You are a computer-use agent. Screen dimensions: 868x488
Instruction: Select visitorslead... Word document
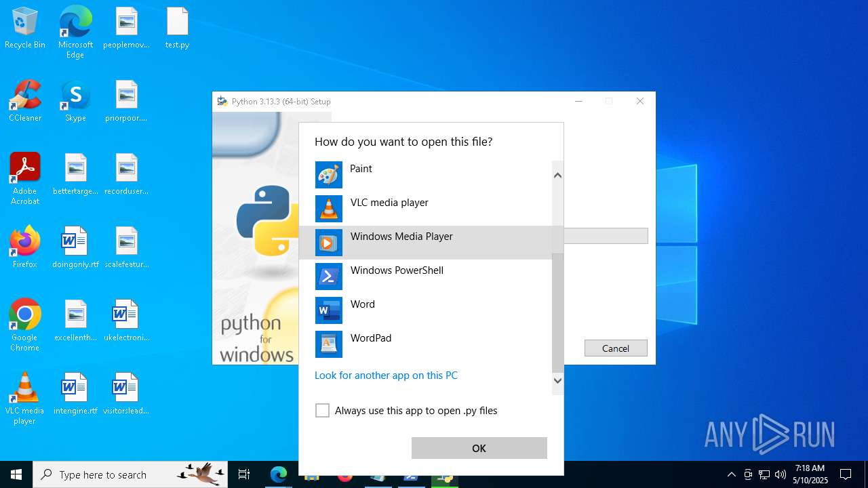tap(126, 394)
